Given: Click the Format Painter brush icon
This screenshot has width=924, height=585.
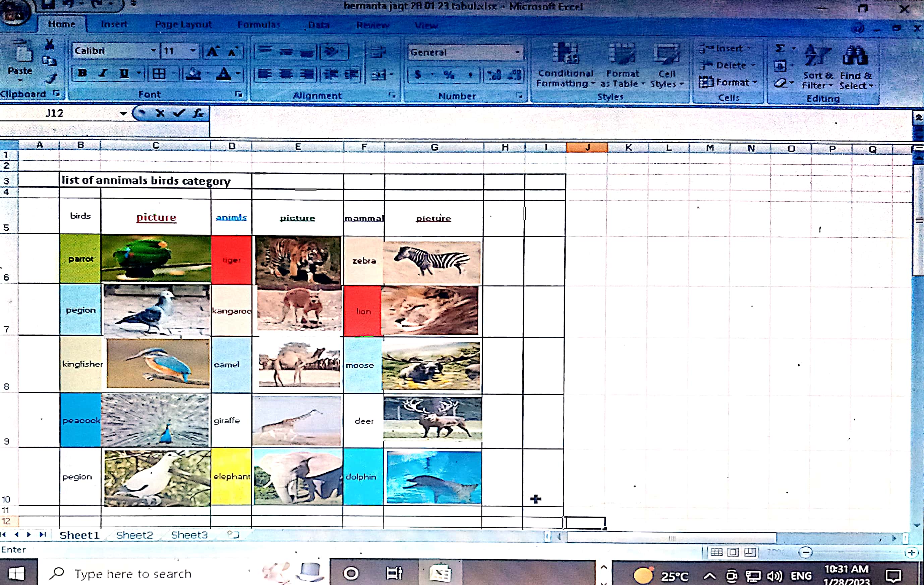Looking at the screenshot, I should click(51, 79).
